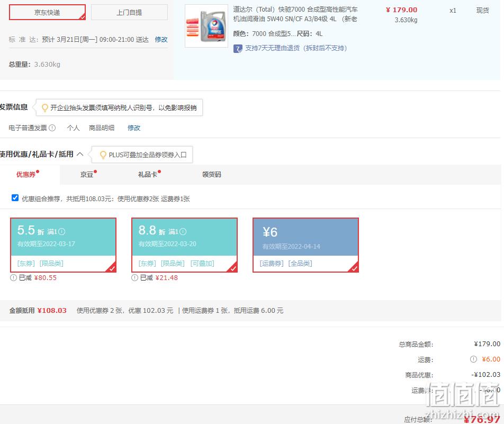Viewport: 504px width, 424px height.
Task: Click info icon on the 8.8折 coupon
Action: point(183,231)
